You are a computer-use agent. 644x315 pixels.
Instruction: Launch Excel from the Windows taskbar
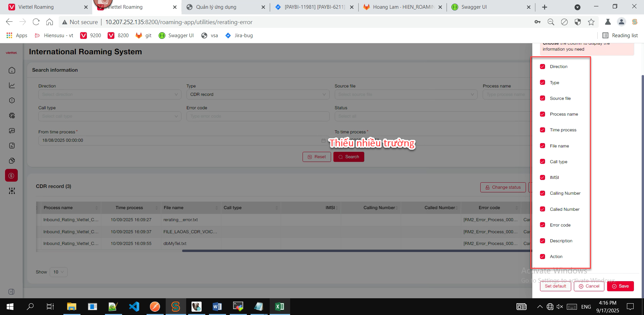(279, 306)
